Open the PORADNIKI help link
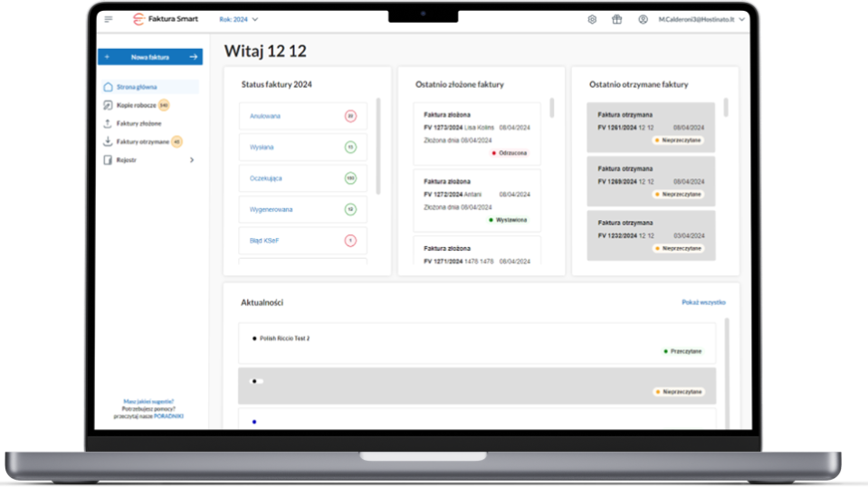The image size is (868, 487). click(168, 415)
